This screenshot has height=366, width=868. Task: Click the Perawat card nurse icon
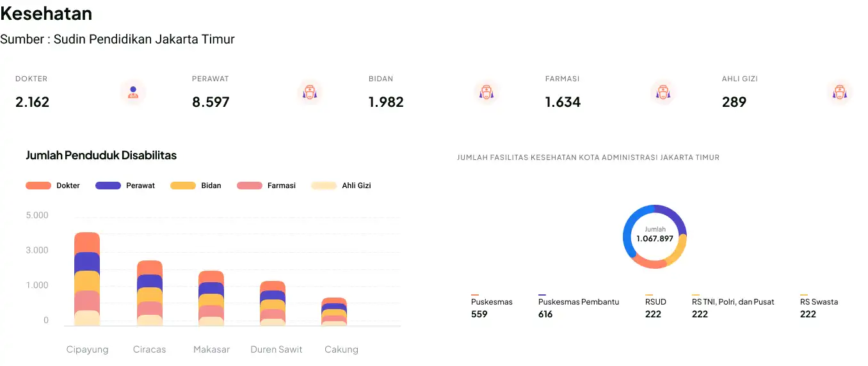pos(310,92)
